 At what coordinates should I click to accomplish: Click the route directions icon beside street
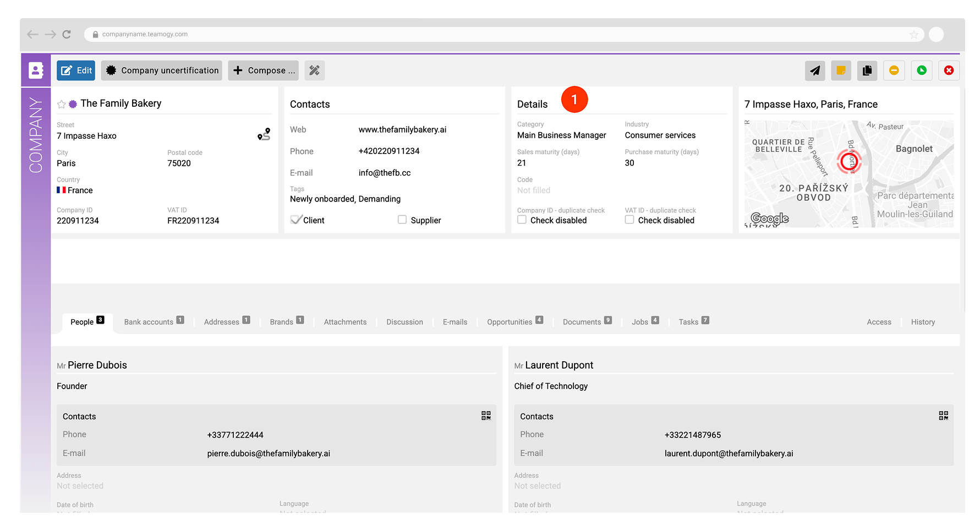click(264, 134)
